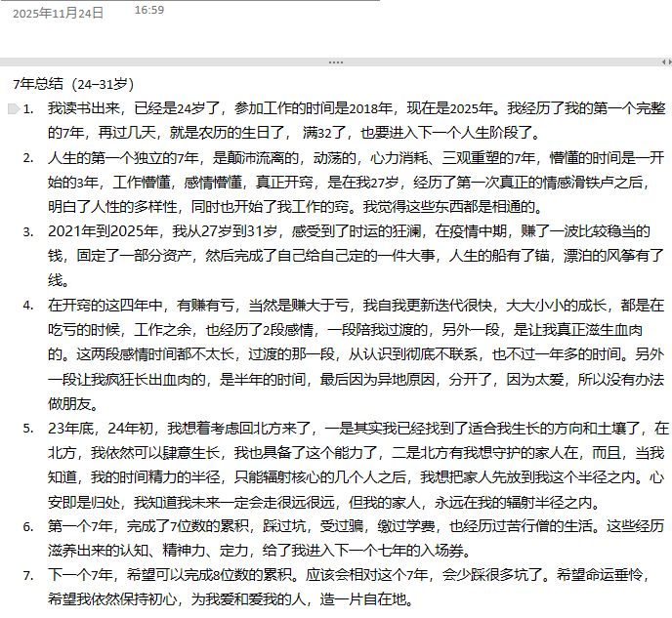Click the page date 2025年11月24日
This screenshot has width=672, height=618.
click(58, 13)
